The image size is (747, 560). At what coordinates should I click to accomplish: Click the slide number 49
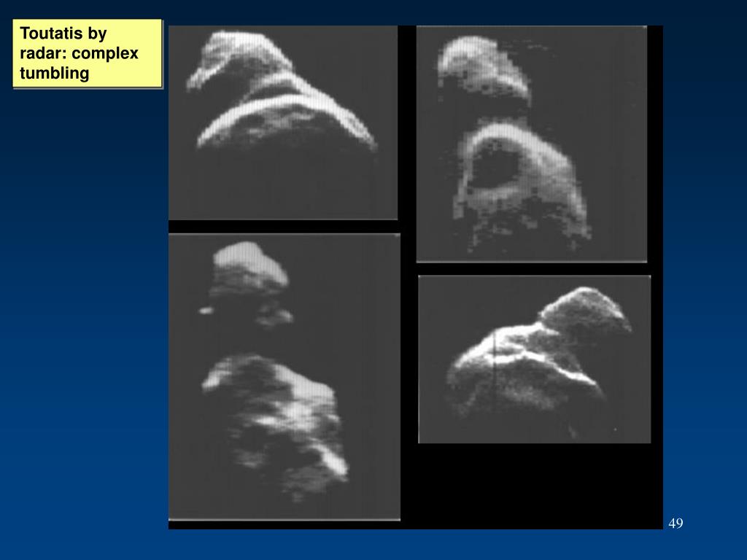click(x=676, y=523)
